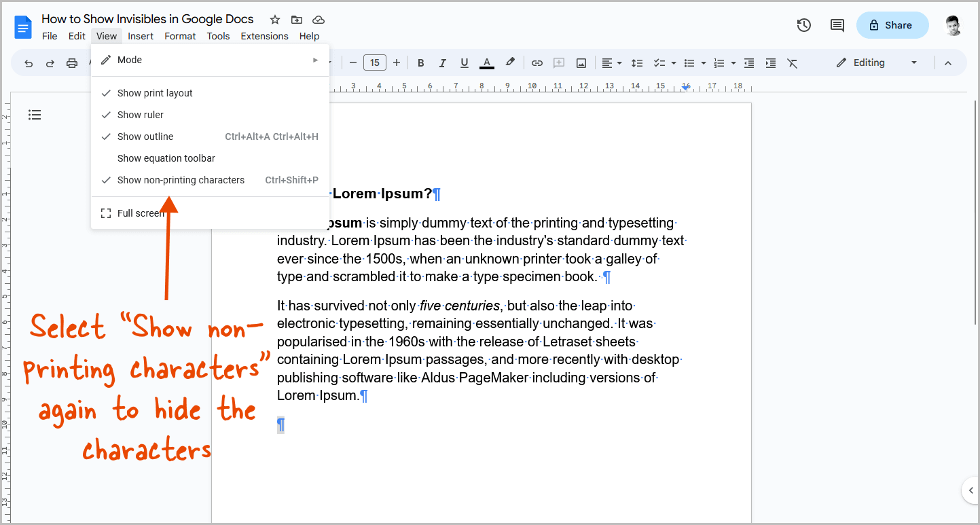Apply Italic formatting
The height and width of the screenshot is (525, 980).
click(x=442, y=62)
